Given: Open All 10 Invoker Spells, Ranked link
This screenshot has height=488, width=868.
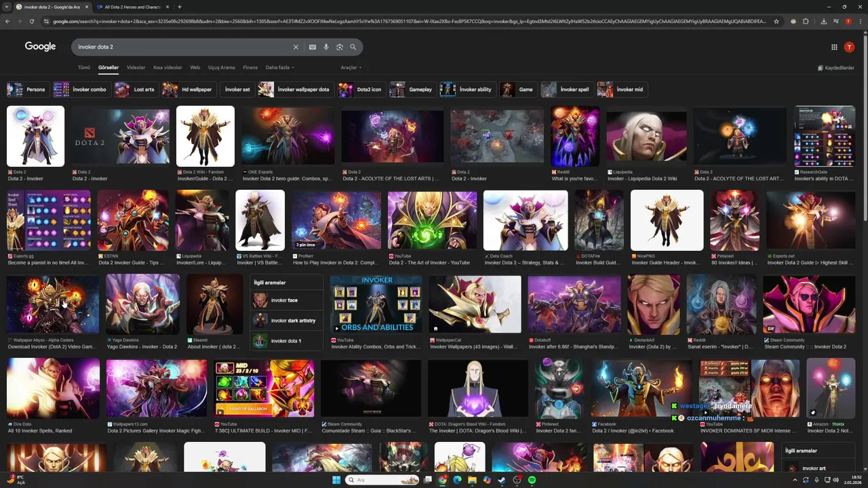Looking at the screenshot, I should coord(40,431).
